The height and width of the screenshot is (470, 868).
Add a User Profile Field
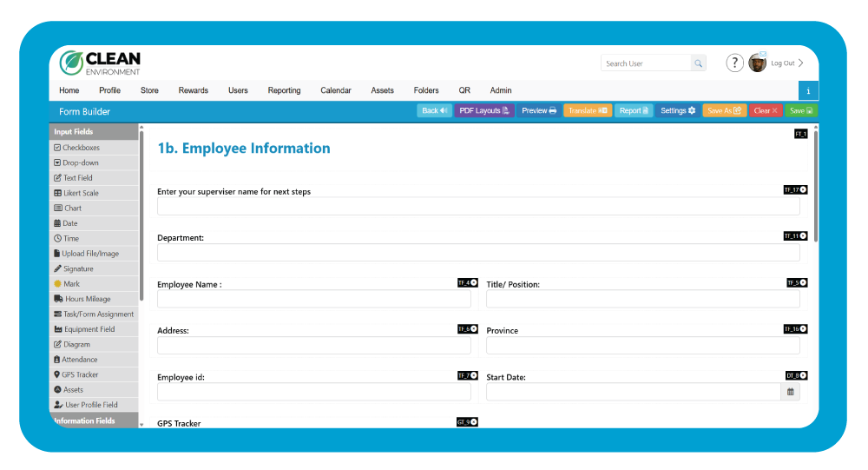94,405
